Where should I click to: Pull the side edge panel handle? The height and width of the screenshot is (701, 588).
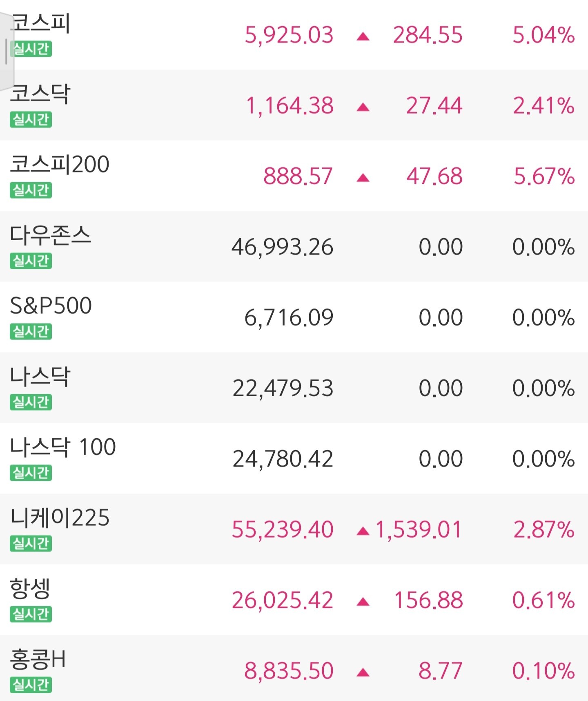click(6, 51)
